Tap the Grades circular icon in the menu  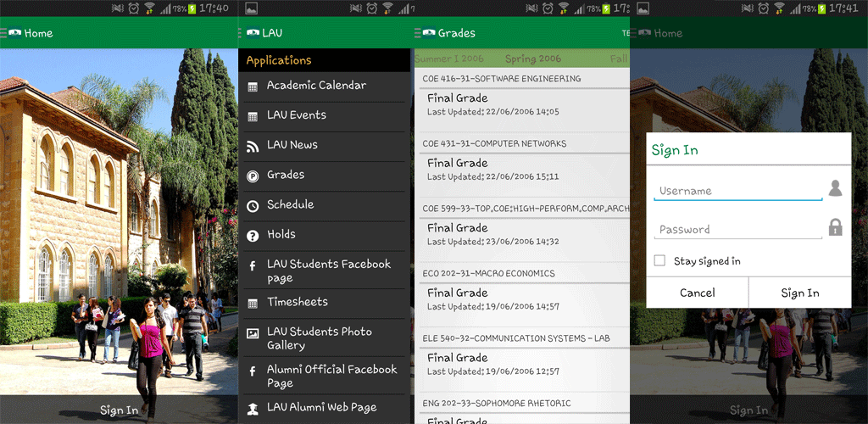tap(253, 176)
